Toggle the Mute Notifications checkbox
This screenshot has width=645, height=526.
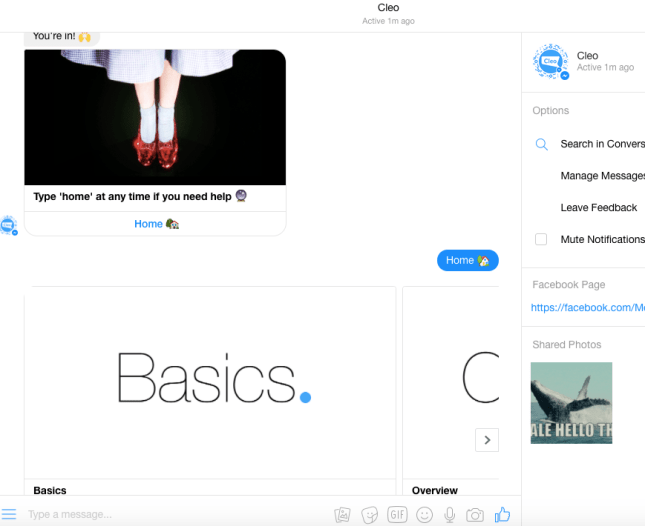541,240
